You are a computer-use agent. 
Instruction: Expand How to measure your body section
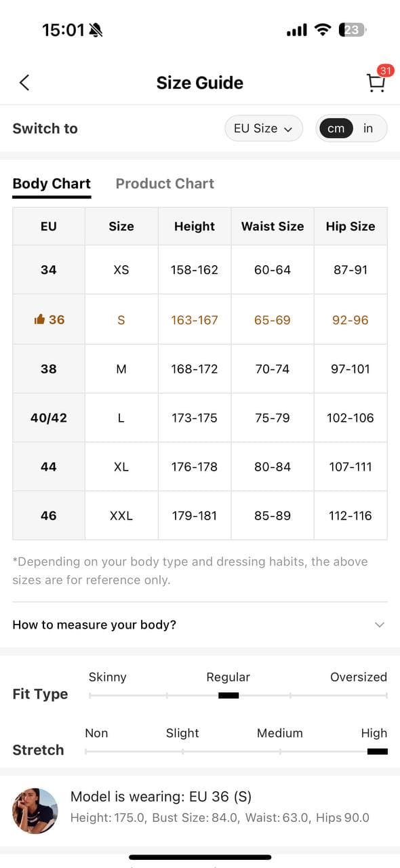coord(200,625)
